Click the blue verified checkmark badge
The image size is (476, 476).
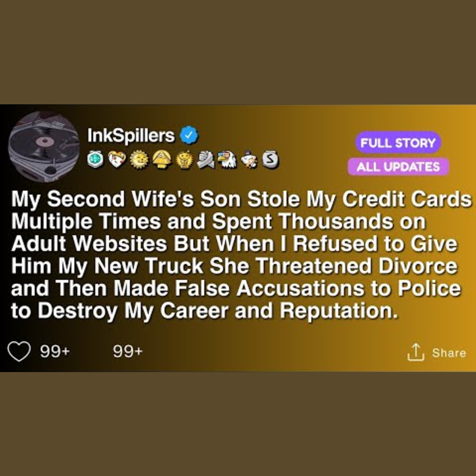(189, 135)
